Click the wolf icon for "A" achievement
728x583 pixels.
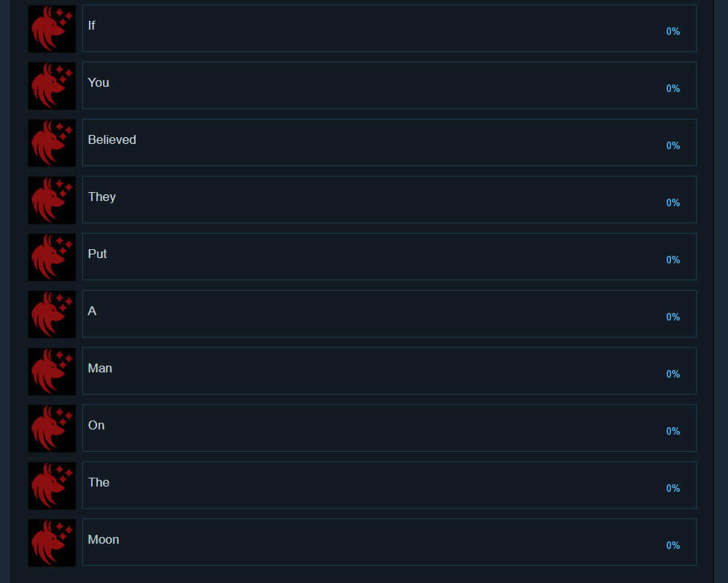pos(52,314)
